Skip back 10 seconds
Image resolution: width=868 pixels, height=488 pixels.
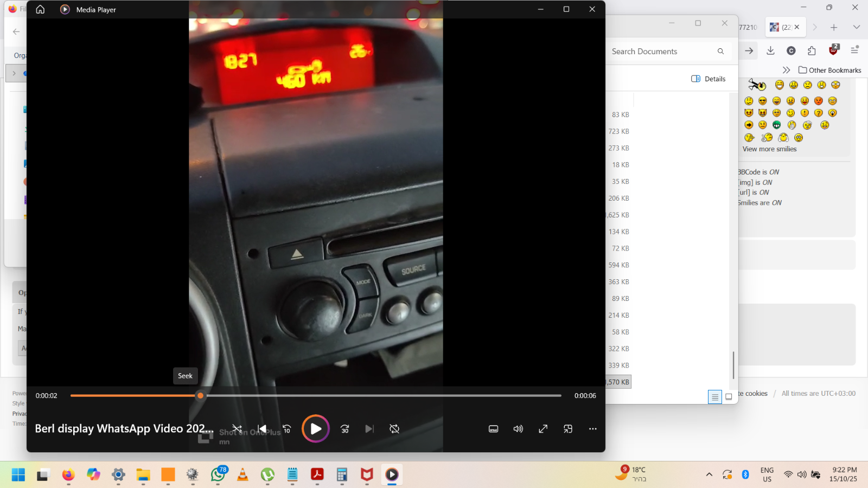287,429
